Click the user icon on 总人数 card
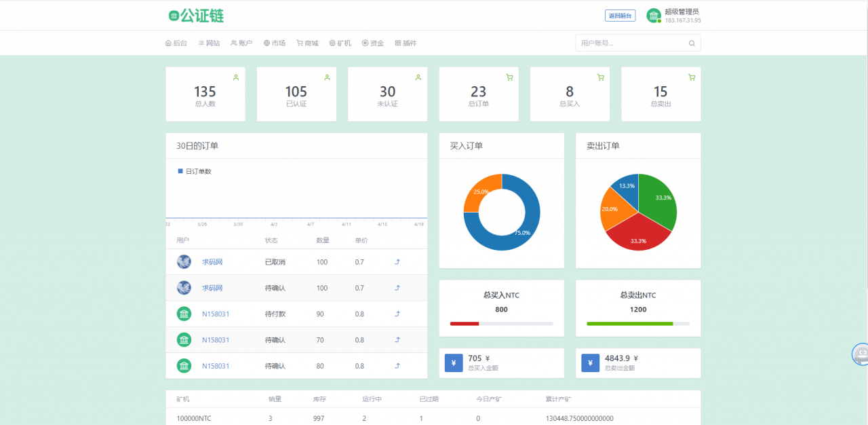868x425 pixels. [x=236, y=77]
